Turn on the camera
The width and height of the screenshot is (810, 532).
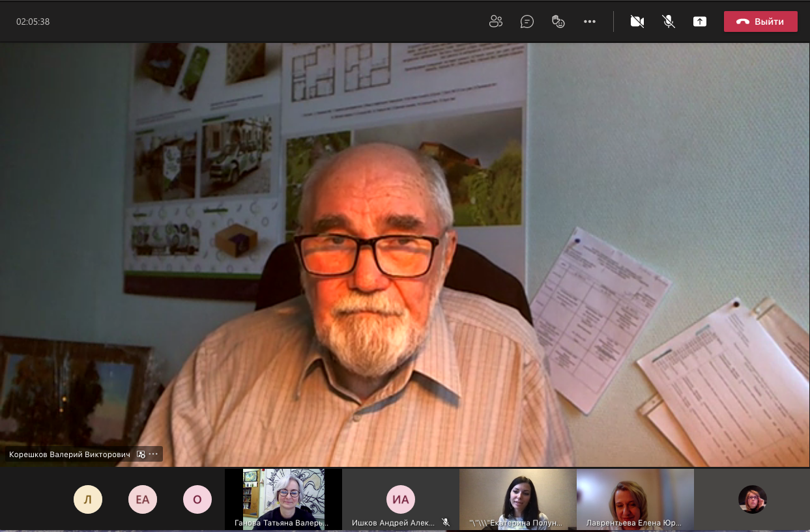point(637,21)
